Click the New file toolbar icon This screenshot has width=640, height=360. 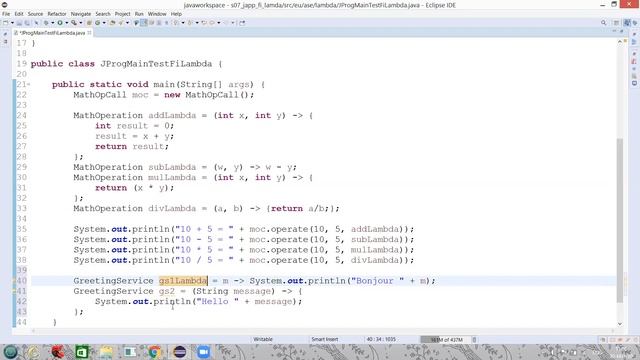tap(6, 23)
